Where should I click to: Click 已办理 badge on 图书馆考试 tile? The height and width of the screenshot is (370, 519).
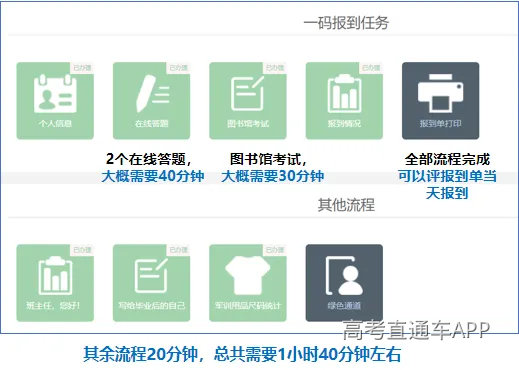pyautogui.click(x=275, y=68)
